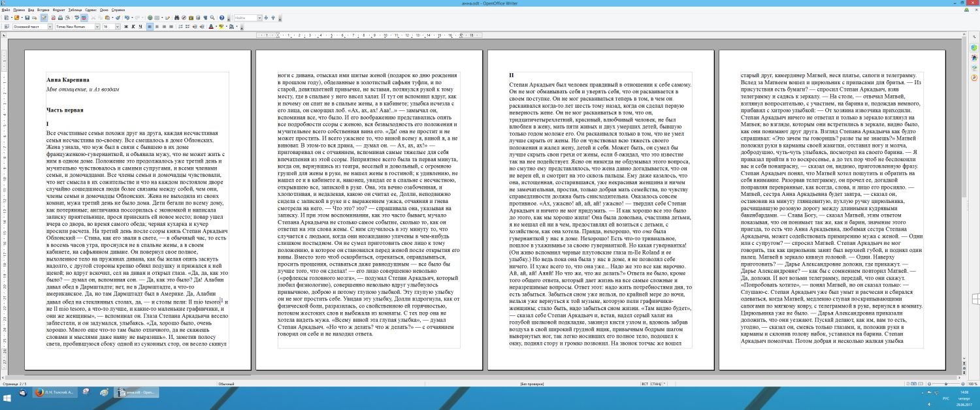Click the Open file icon

16,18
